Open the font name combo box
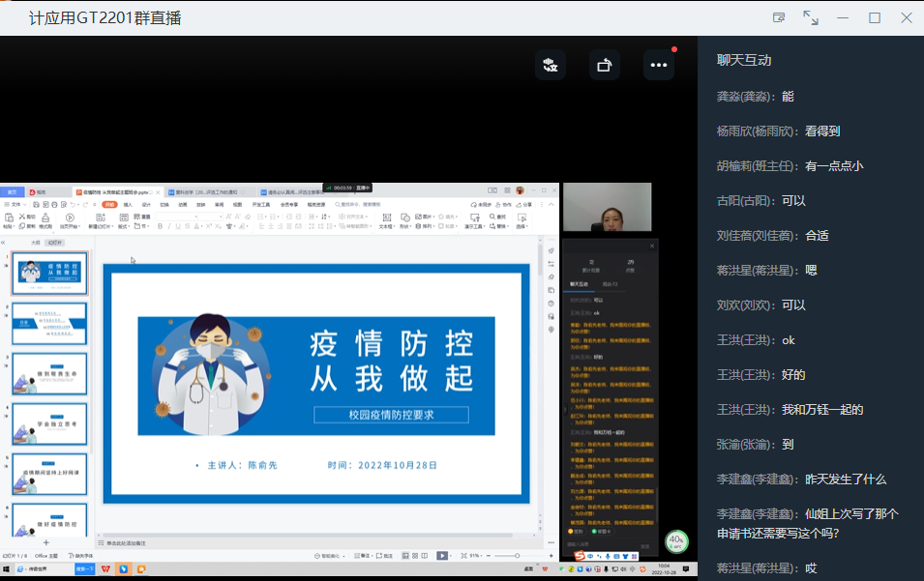The image size is (924, 581). pyautogui.click(x=177, y=217)
